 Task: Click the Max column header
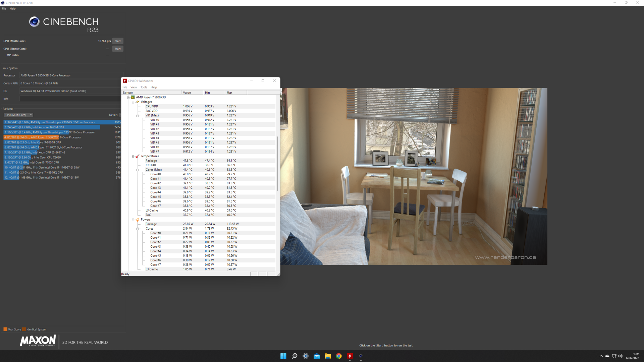coord(235,93)
